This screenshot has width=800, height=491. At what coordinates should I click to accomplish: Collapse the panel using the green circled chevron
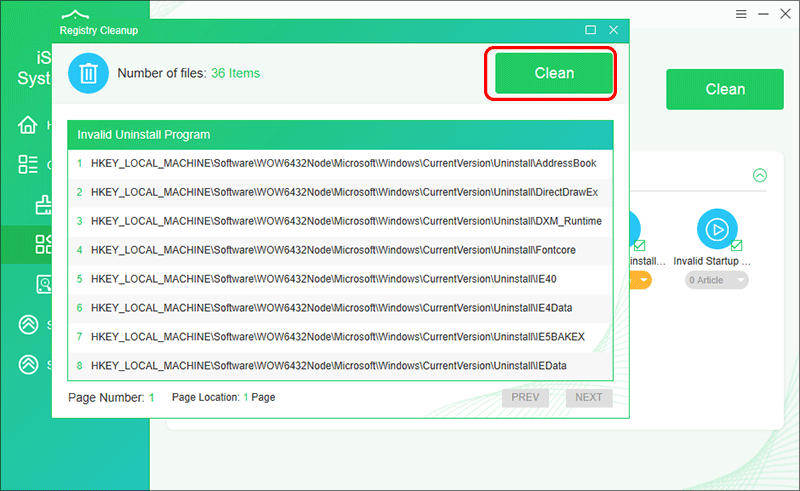click(760, 175)
